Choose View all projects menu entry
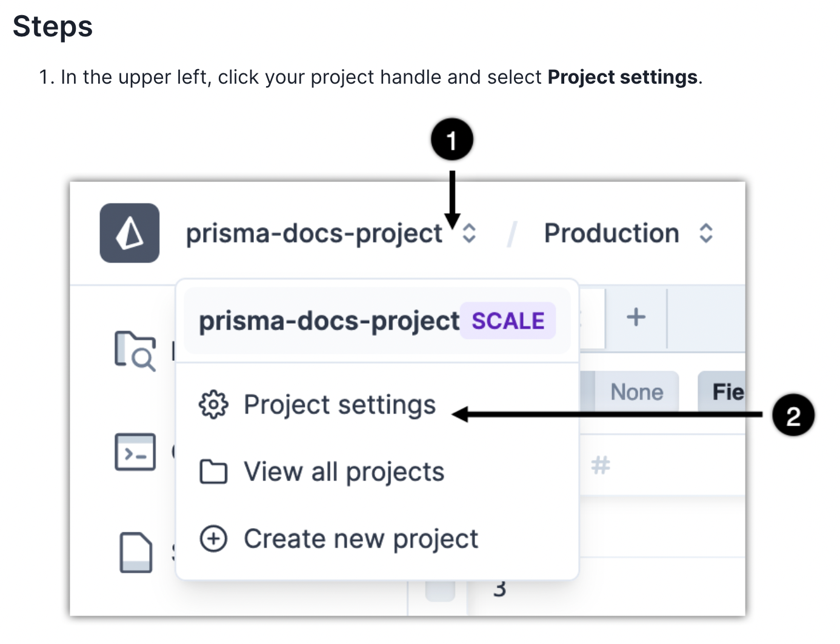The image size is (840, 644). [344, 472]
